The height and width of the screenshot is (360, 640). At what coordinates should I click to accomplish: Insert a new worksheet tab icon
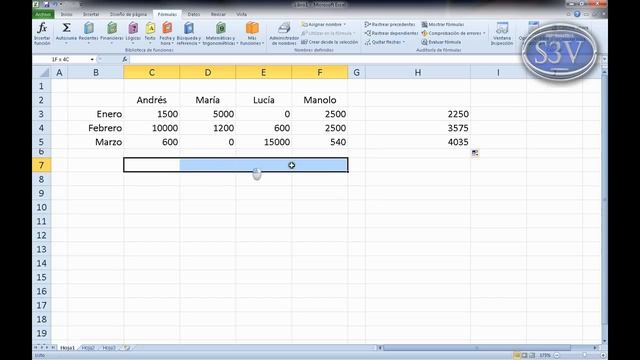pyautogui.click(x=127, y=348)
